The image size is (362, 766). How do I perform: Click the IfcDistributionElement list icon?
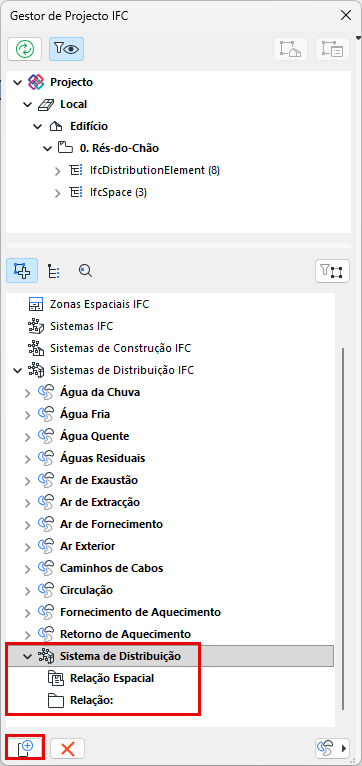point(76,170)
